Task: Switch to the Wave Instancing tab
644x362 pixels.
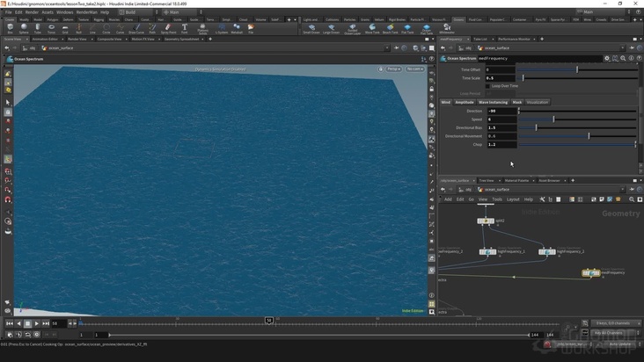Action: pyautogui.click(x=493, y=102)
